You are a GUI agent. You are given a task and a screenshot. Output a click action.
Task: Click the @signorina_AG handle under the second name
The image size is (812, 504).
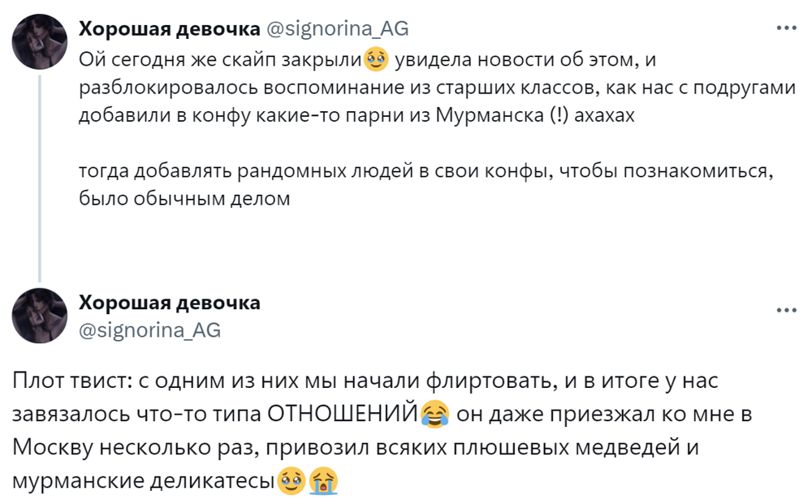pyautogui.click(x=149, y=330)
